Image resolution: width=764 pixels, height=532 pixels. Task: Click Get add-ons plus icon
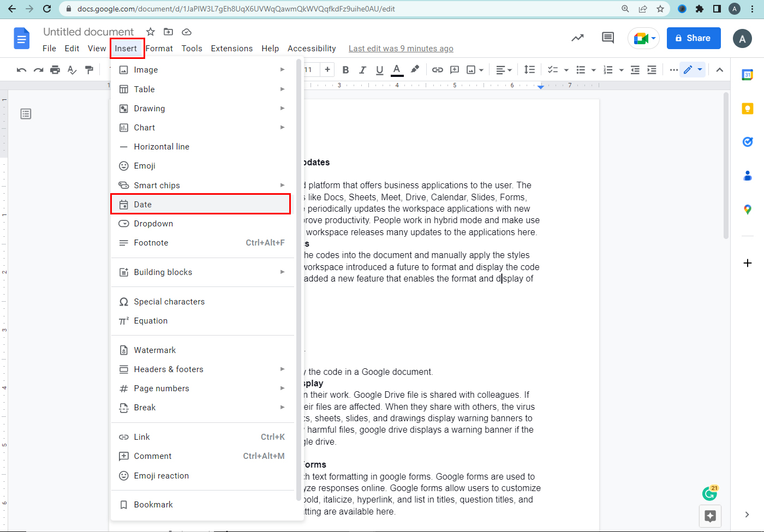[x=748, y=263]
